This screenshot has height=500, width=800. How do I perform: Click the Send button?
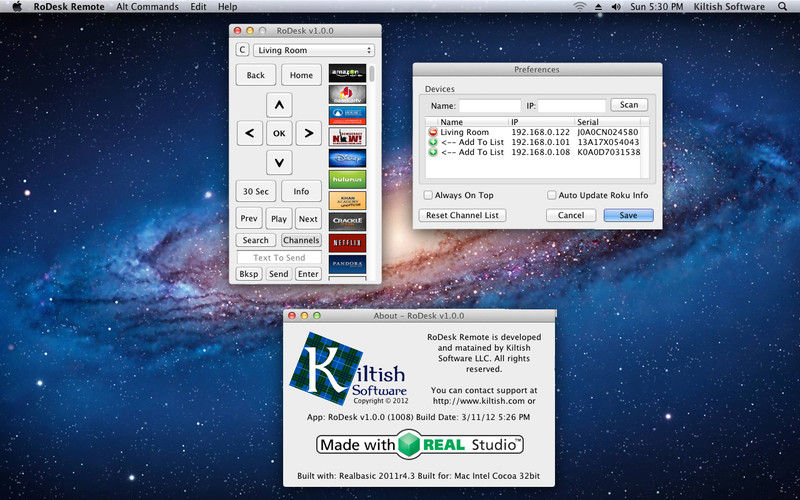pos(279,274)
